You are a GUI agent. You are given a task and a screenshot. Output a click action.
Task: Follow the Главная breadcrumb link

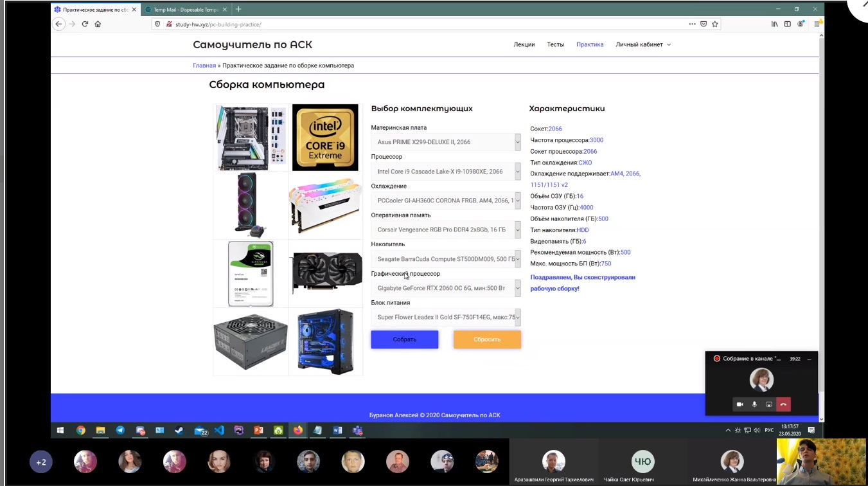click(x=204, y=66)
